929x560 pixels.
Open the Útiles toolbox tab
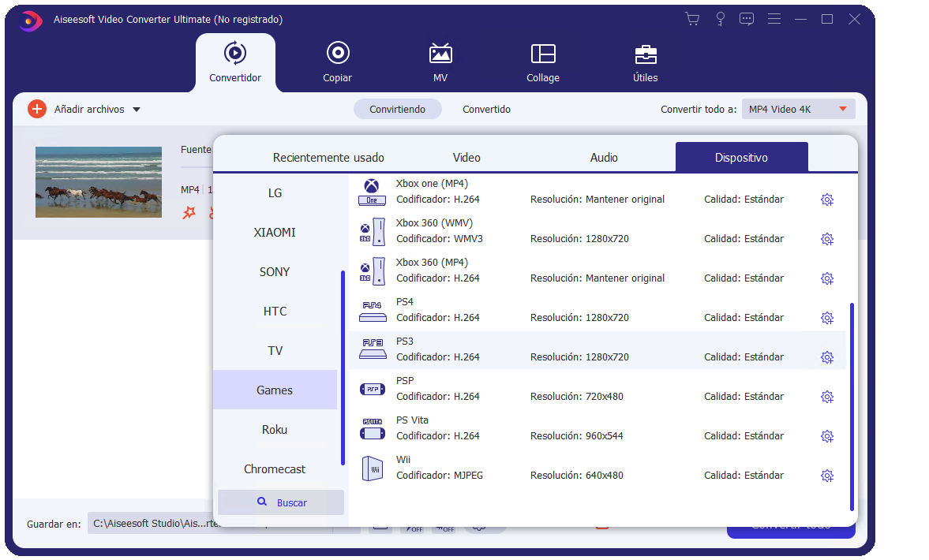pos(645,62)
